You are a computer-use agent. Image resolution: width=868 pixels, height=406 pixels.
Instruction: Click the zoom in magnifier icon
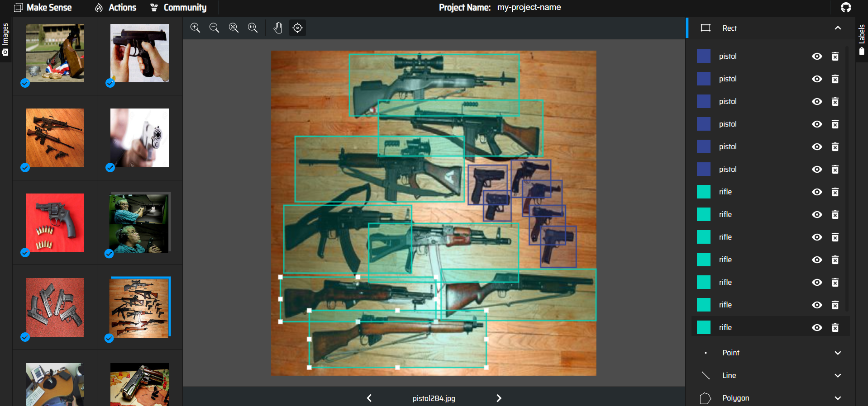195,28
